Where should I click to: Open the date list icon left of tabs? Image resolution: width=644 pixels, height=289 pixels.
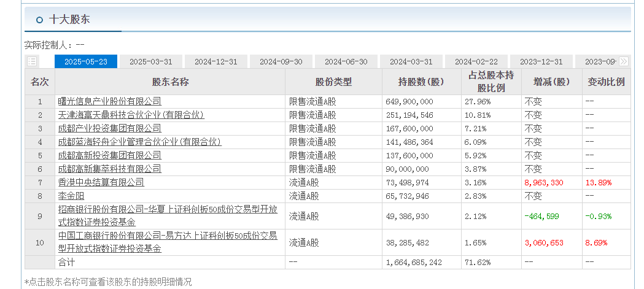32,61
